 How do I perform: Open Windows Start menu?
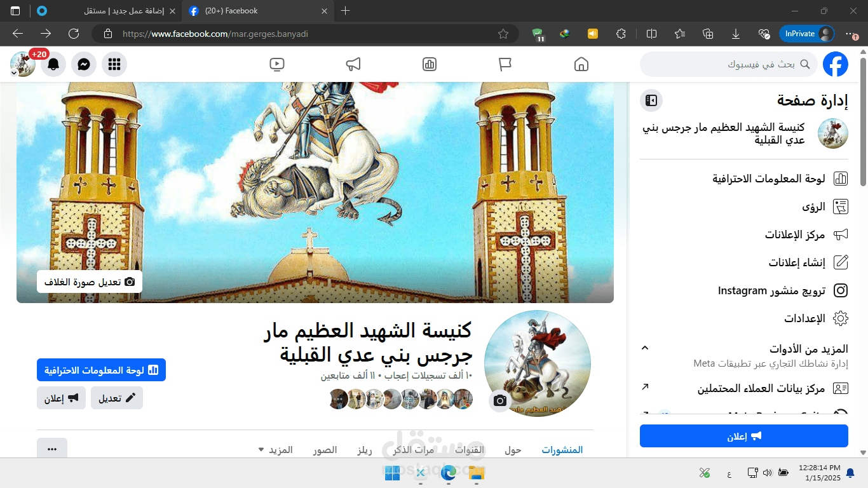coord(392,472)
